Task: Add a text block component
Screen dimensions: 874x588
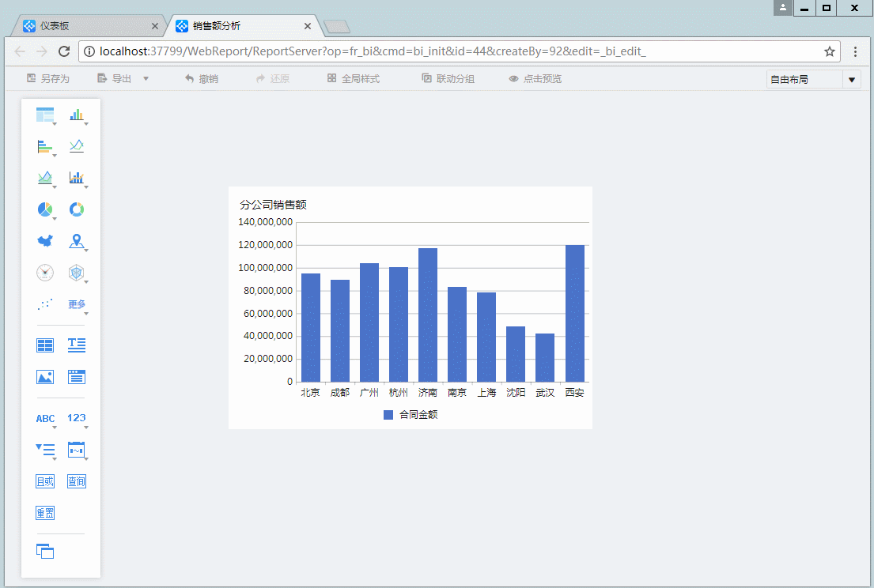Action: click(x=77, y=345)
